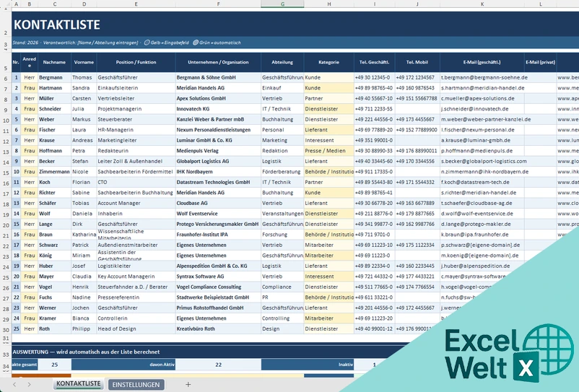Select the davon Aktiv value 22
Viewport: 579px width, 392px height.
click(218, 365)
